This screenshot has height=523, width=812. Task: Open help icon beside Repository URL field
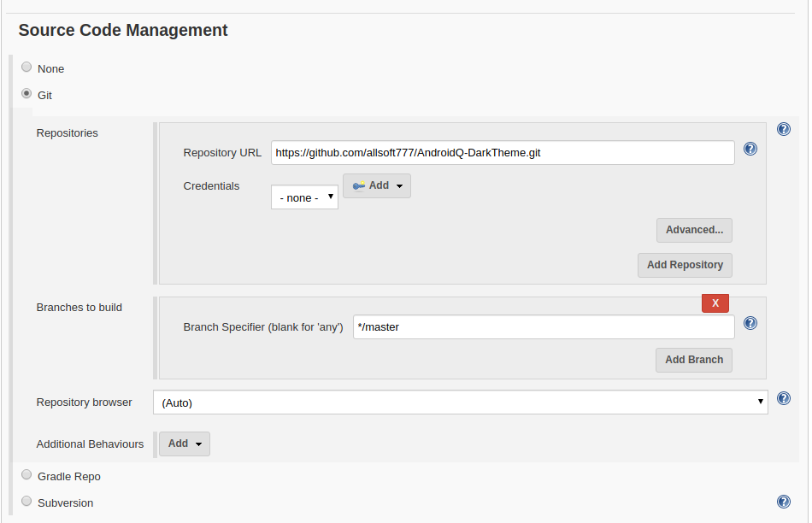[750, 150]
